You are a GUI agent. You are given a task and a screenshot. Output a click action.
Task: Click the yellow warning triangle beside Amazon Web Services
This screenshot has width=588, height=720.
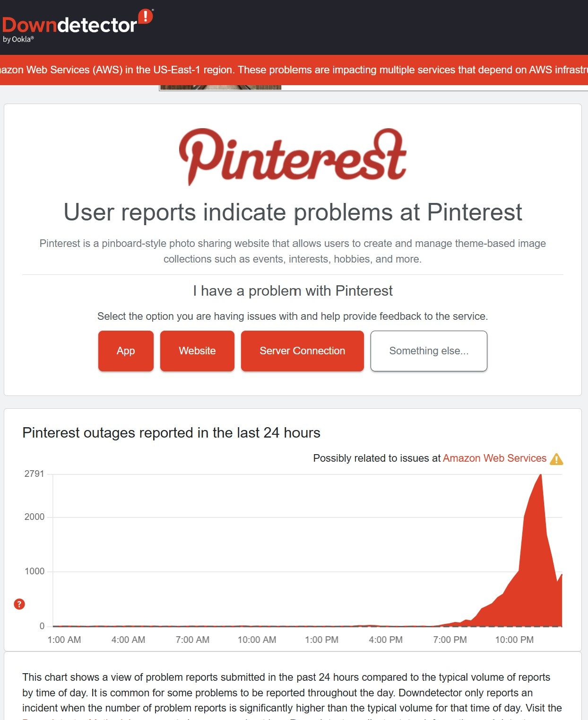(557, 458)
